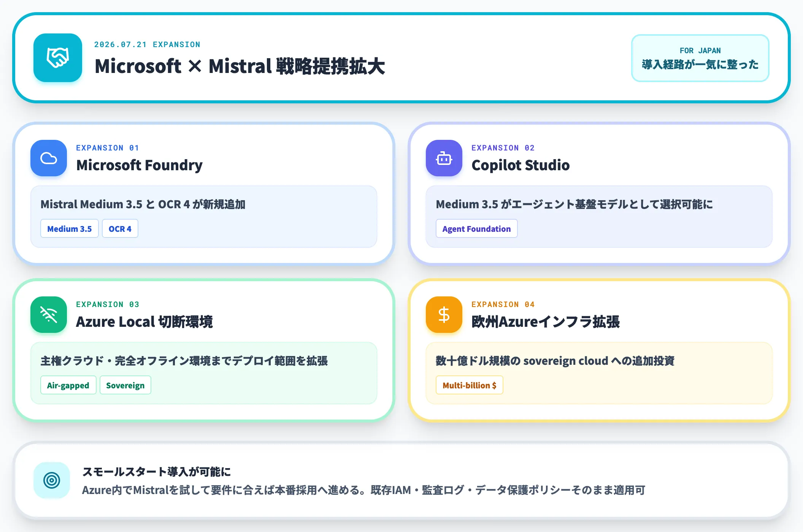Click the dollar sign icon for Expansion 04
This screenshot has height=532, width=803.
(444, 315)
